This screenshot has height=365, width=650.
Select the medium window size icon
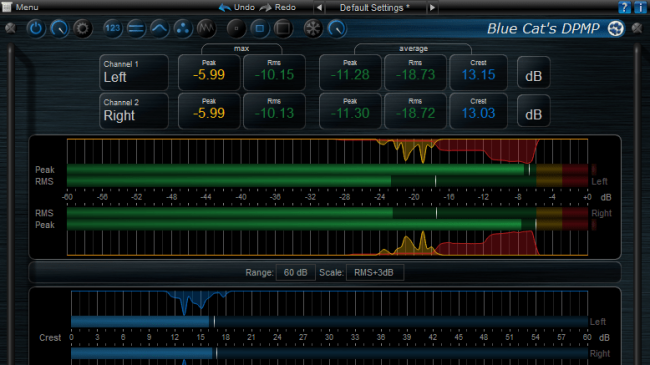pyautogui.click(x=260, y=29)
